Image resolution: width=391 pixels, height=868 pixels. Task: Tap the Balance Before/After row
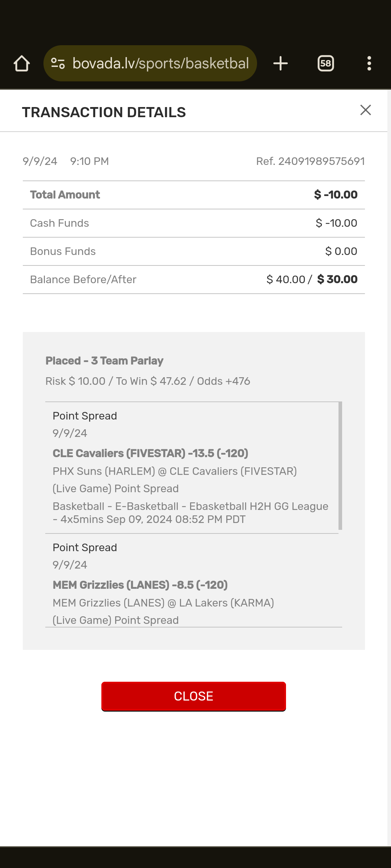tap(194, 280)
